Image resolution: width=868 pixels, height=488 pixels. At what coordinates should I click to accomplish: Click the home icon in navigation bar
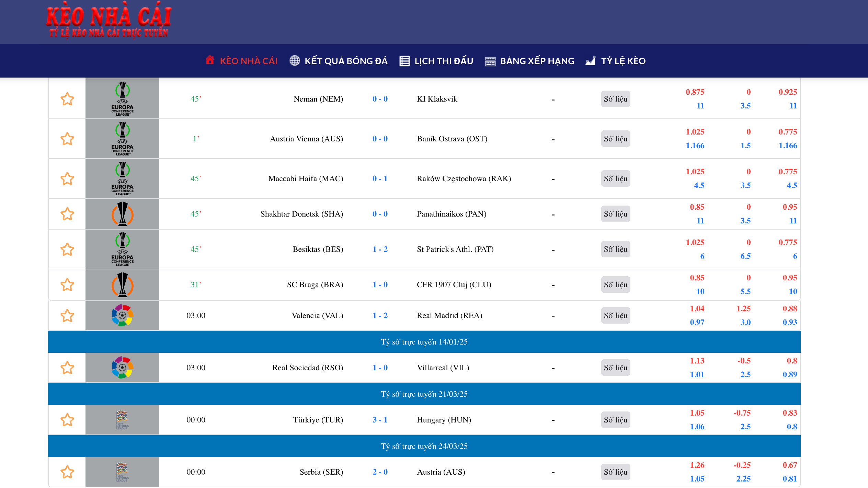(x=210, y=60)
